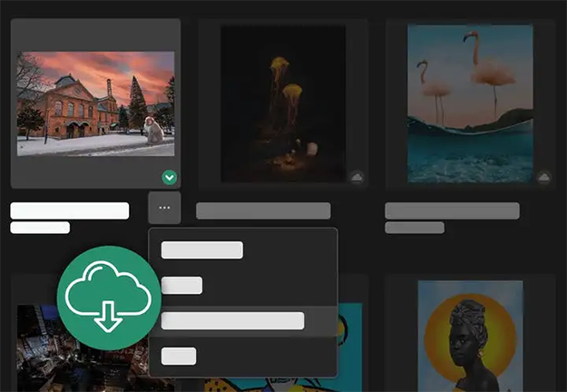Open the flamingos over water thumbnail

(469, 103)
